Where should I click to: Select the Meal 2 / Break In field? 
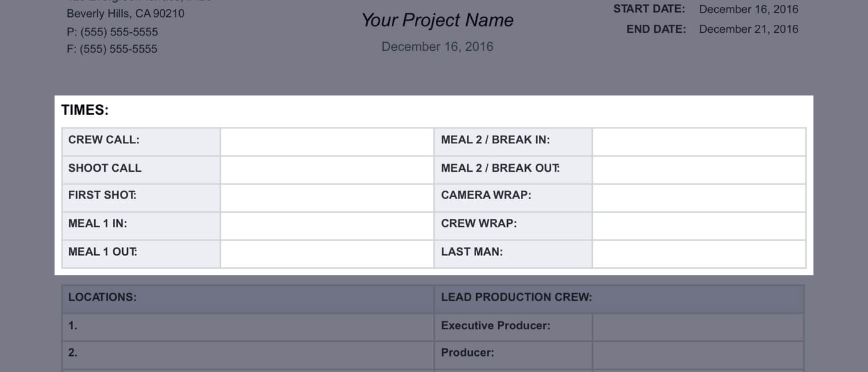click(699, 142)
